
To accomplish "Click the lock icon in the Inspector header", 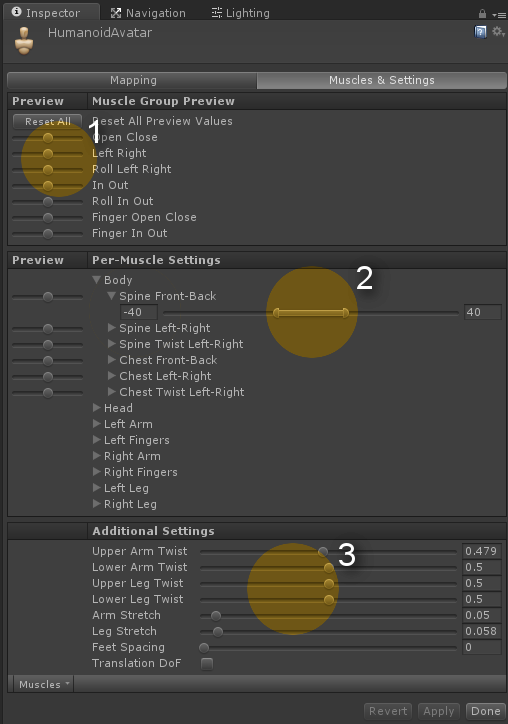I will coord(482,14).
